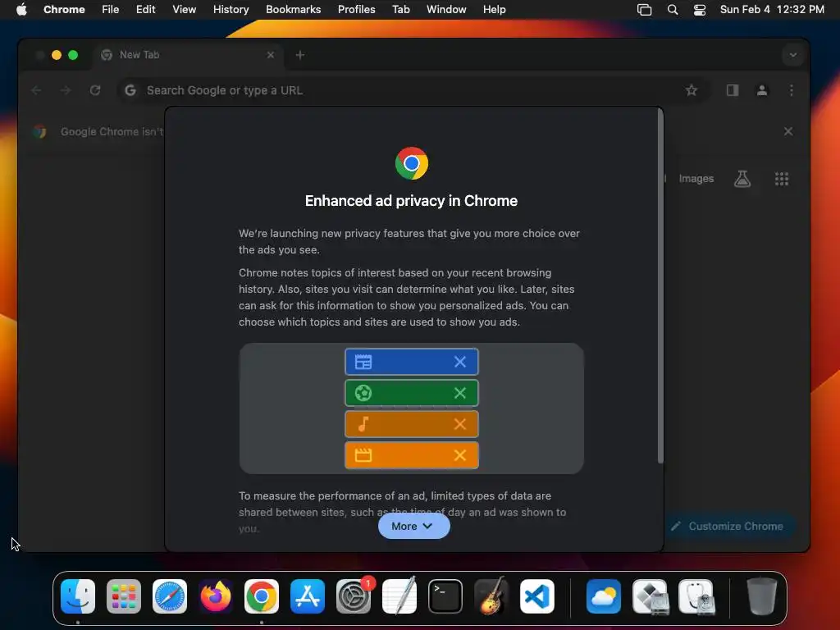Open the Bookmarks menu
This screenshot has width=840, height=630.
[293, 9]
